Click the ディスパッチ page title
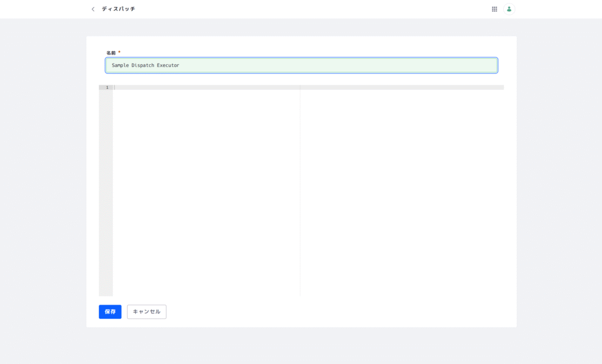Viewport: 602px width, 364px height. [x=118, y=9]
